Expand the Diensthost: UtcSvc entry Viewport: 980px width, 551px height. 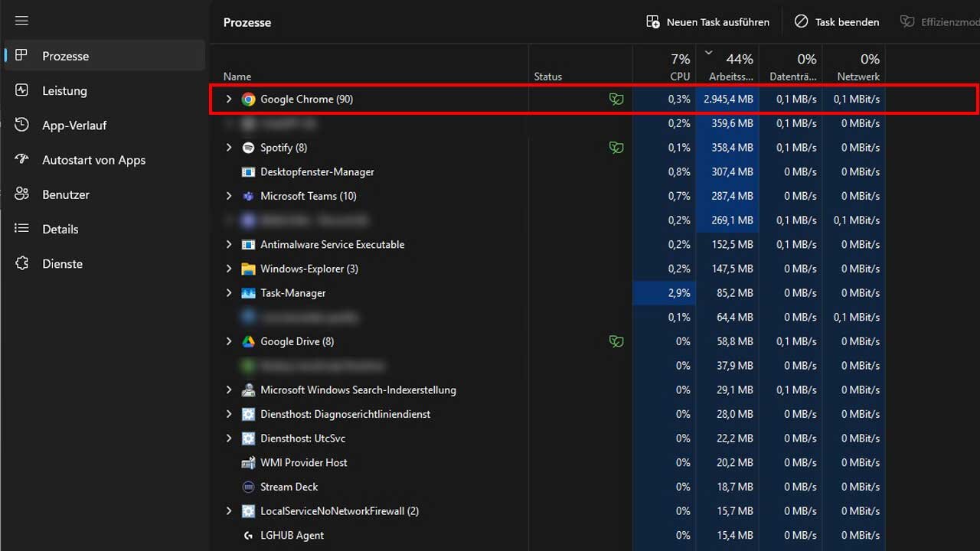tap(228, 439)
